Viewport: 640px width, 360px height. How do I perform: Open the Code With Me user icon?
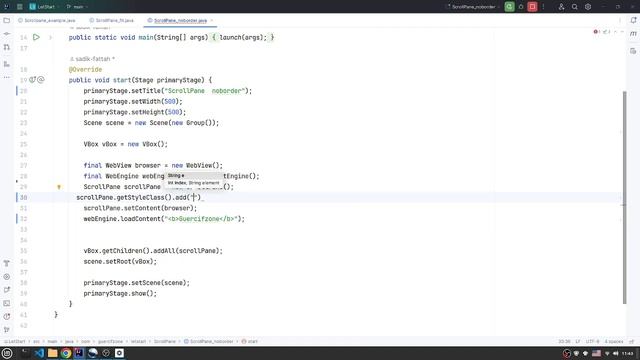coord(561,7)
